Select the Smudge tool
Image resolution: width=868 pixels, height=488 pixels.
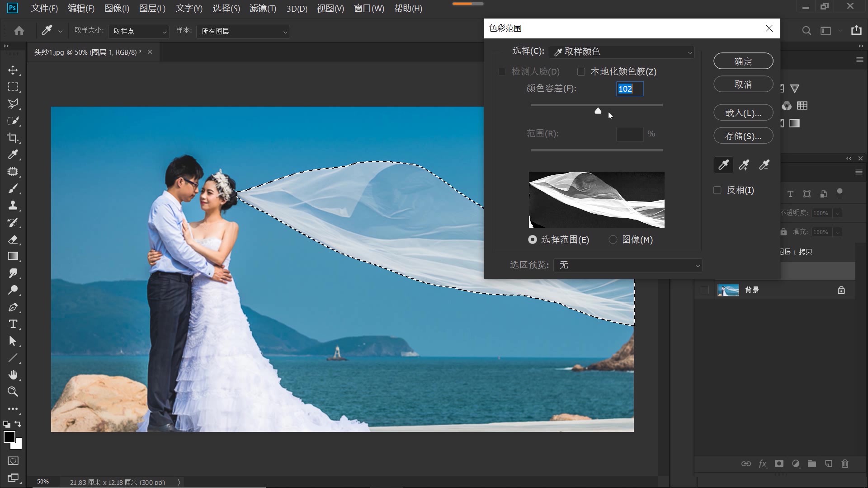[13, 273]
